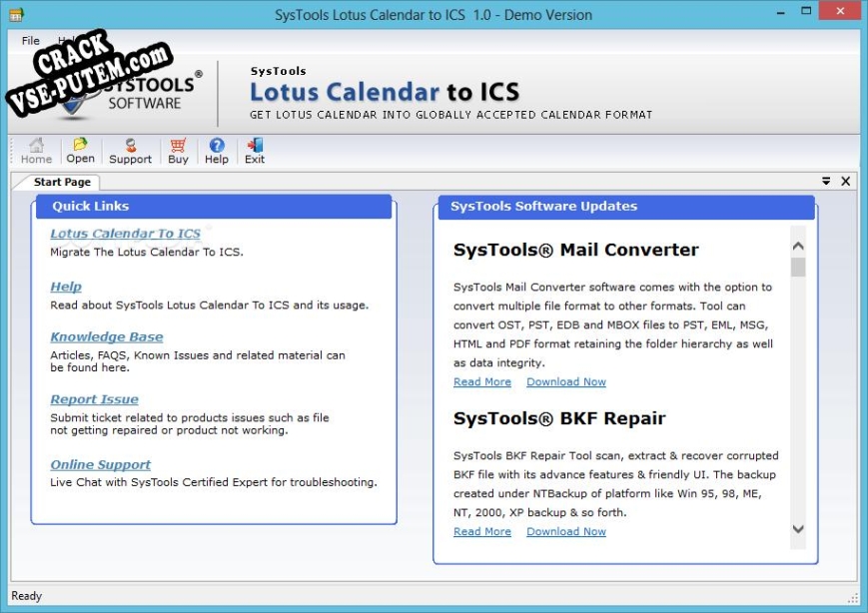Screen dimensions: 868x613
Task: Open Help from the toolbar question mark icon
Action: tap(217, 151)
